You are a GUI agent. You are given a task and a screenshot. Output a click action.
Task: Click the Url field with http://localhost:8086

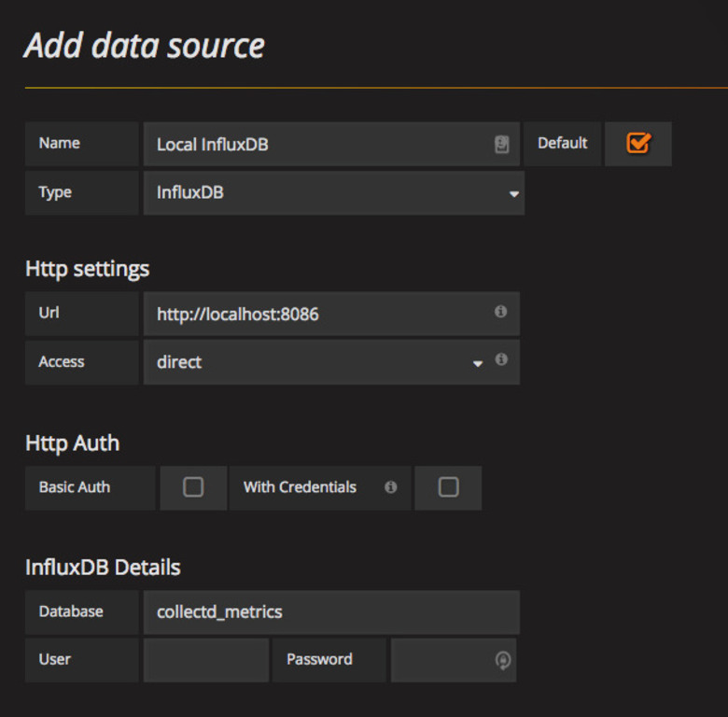click(331, 314)
